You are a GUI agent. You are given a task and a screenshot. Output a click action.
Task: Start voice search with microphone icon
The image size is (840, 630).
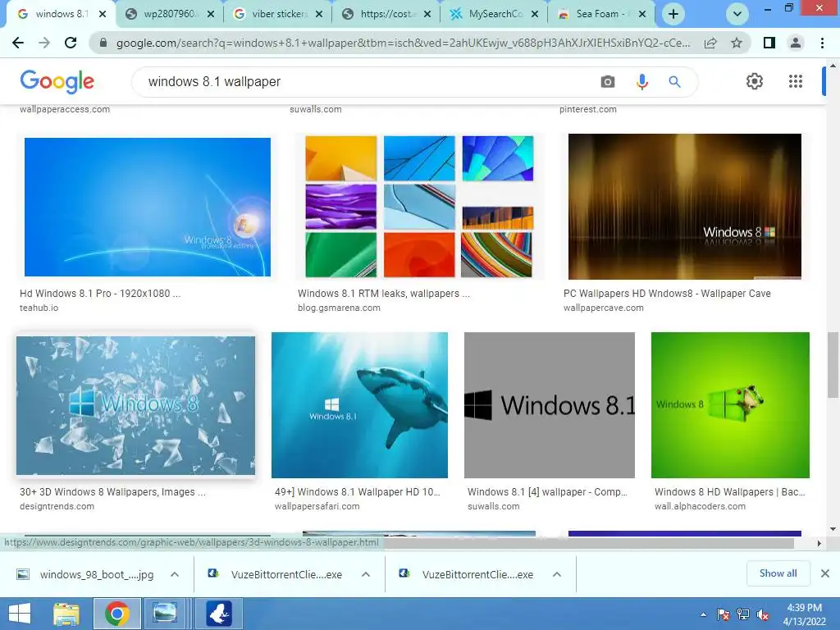[x=641, y=82]
